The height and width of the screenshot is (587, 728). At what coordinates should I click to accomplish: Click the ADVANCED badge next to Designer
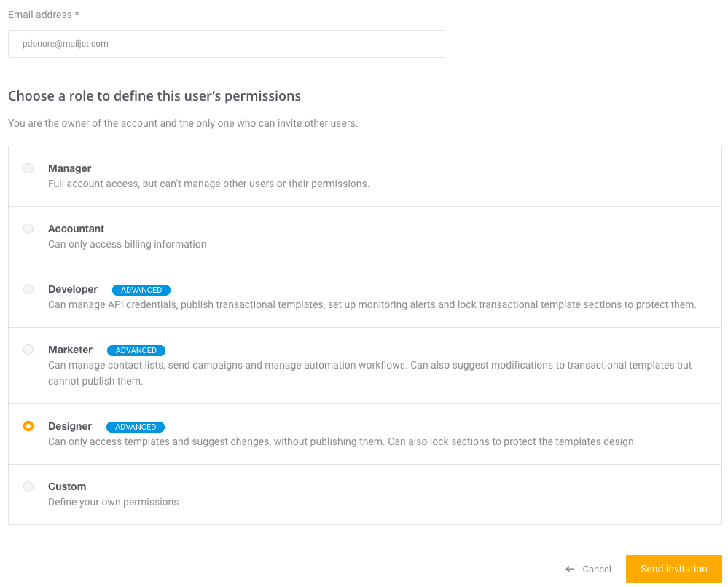click(136, 427)
